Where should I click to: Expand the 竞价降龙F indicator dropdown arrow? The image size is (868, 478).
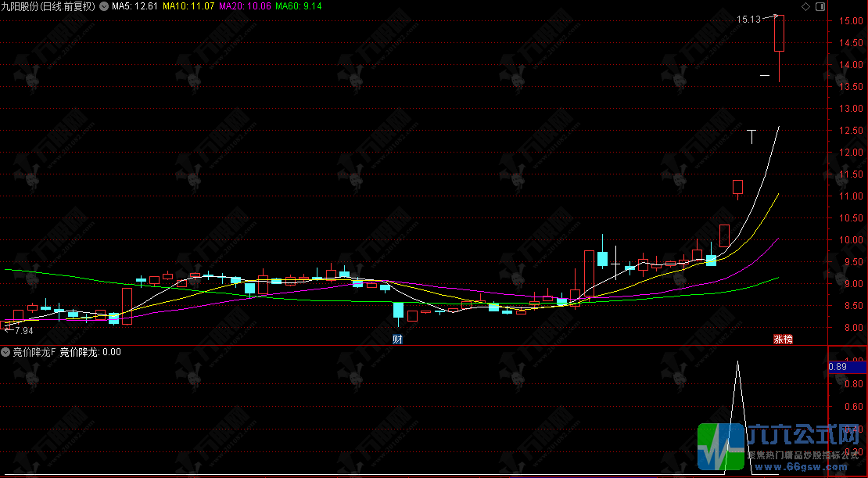5,352
